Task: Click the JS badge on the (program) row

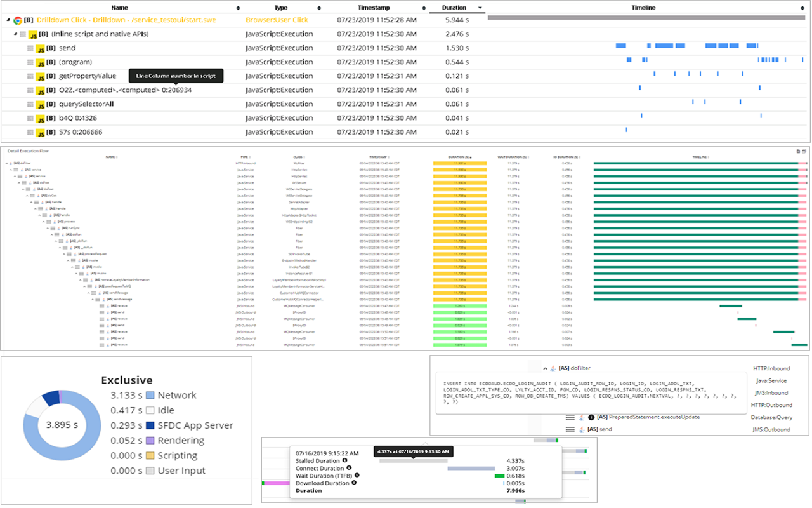Action: pos(42,62)
